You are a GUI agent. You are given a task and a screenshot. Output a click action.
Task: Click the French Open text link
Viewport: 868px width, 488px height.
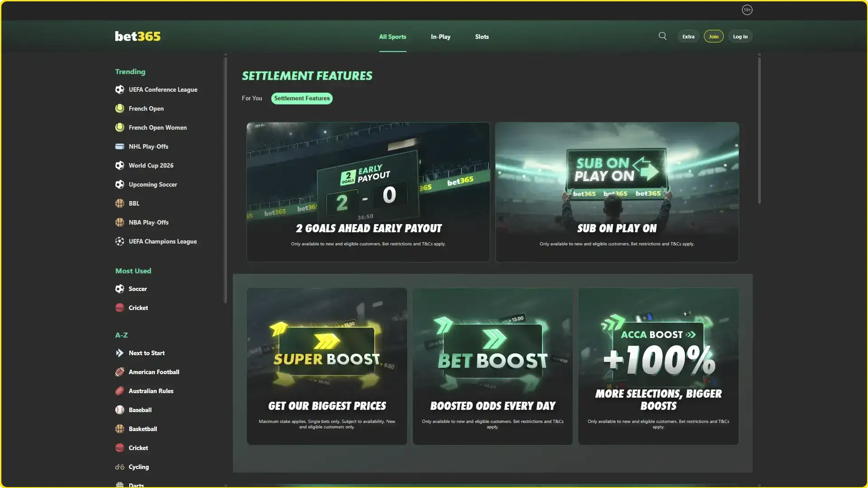click(146, 108)
